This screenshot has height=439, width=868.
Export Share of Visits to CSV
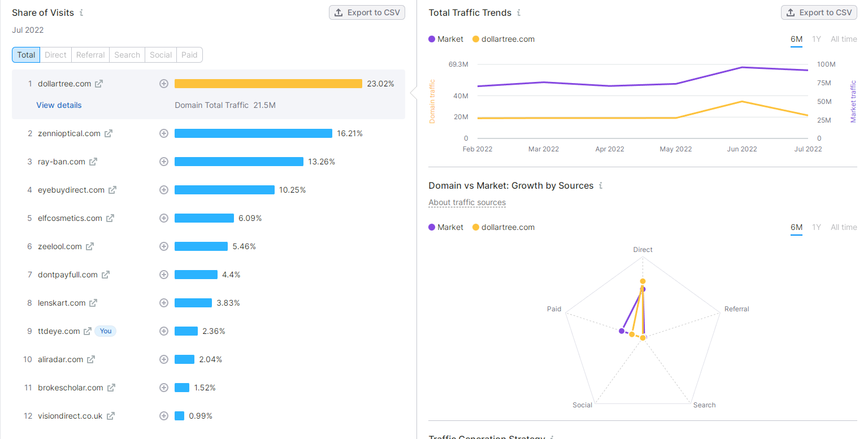(x=367, y=12)
